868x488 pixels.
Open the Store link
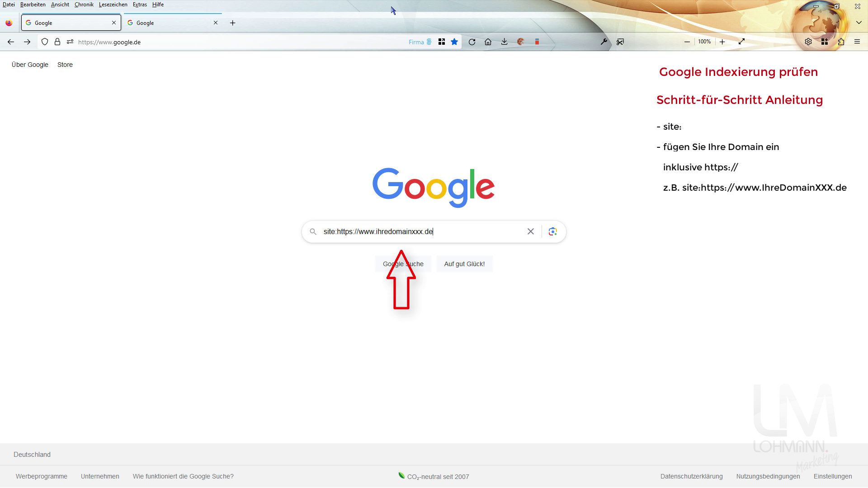(x=65, y=65)
